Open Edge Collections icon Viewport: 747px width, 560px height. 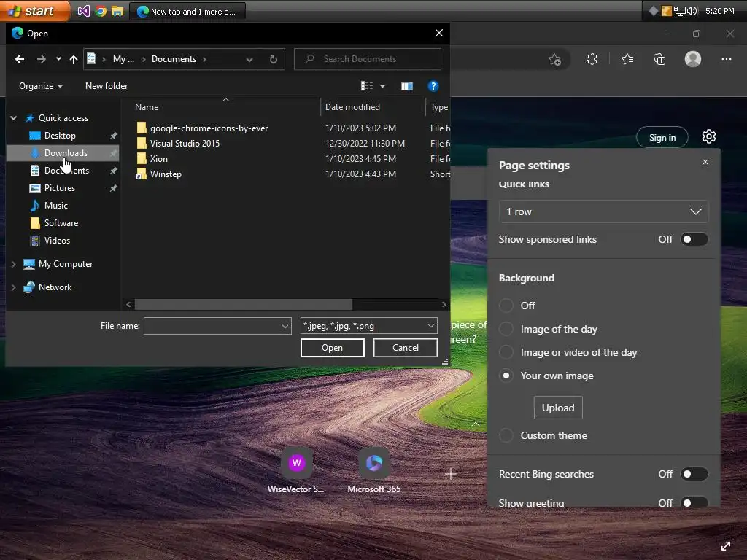[659, 60]
